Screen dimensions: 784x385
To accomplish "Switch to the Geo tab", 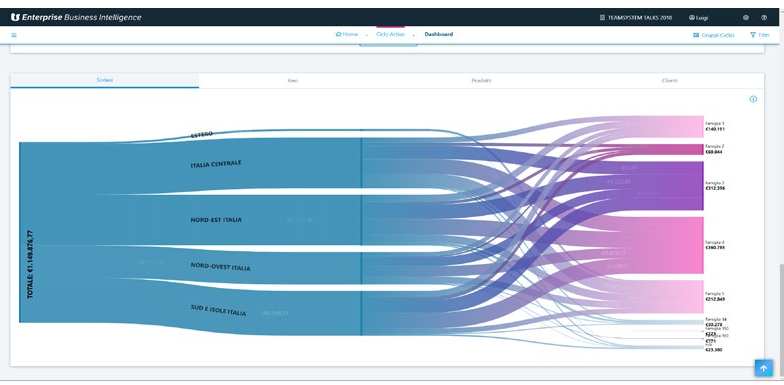I will (293, 80).
